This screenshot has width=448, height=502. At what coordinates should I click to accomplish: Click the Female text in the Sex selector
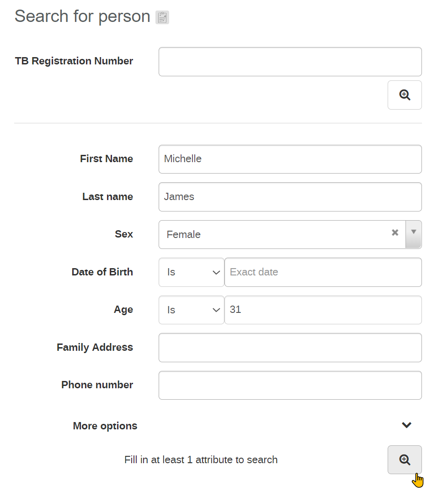184,234
